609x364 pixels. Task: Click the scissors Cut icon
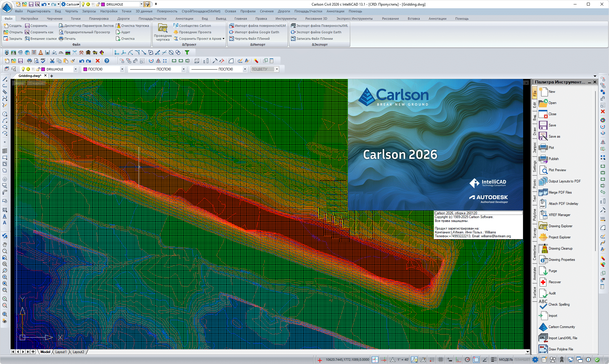coord(52,61)
